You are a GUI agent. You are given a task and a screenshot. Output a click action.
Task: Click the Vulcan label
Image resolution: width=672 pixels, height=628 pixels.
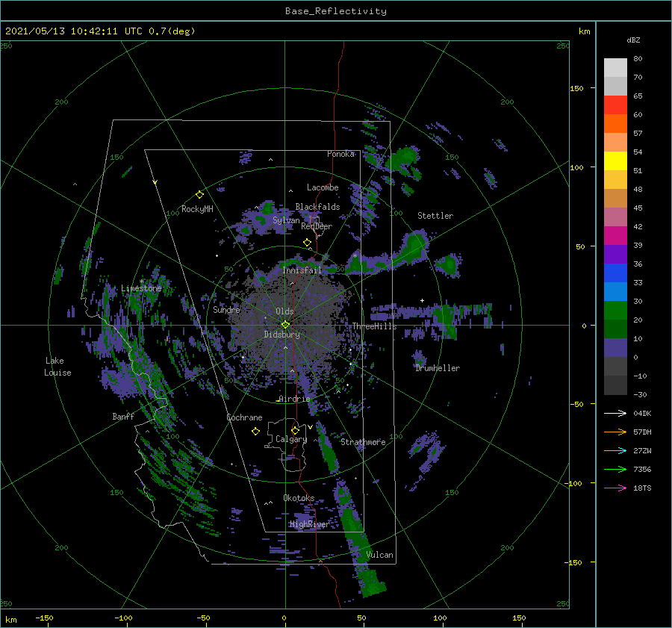379,555
